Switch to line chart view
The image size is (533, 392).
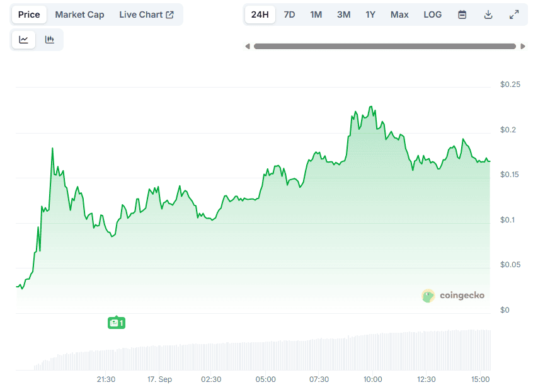[23, 40]
